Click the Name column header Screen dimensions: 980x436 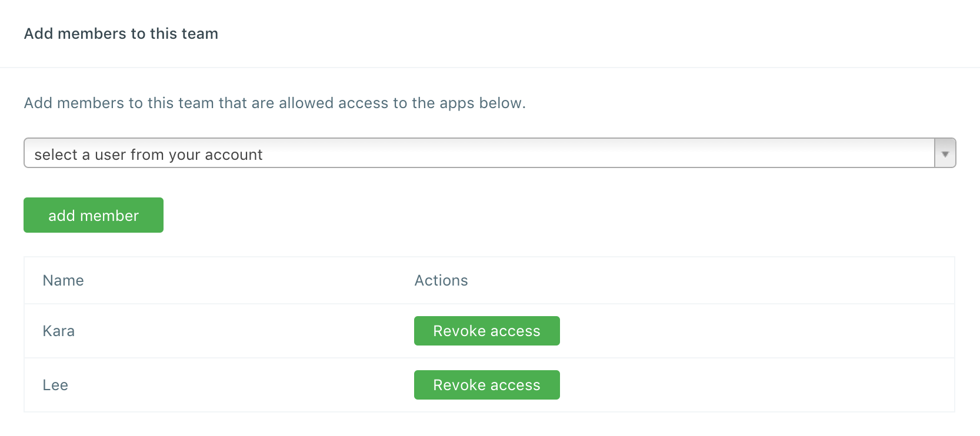[63, 280]
